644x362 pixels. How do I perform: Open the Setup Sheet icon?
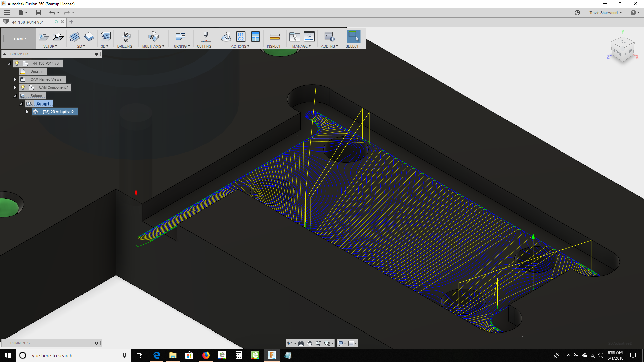coord(255,37)
